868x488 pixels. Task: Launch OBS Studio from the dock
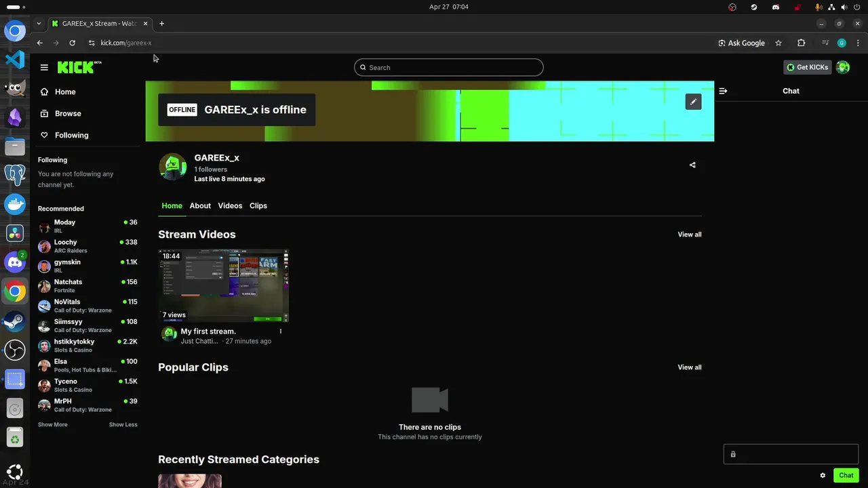click(15, 350)
